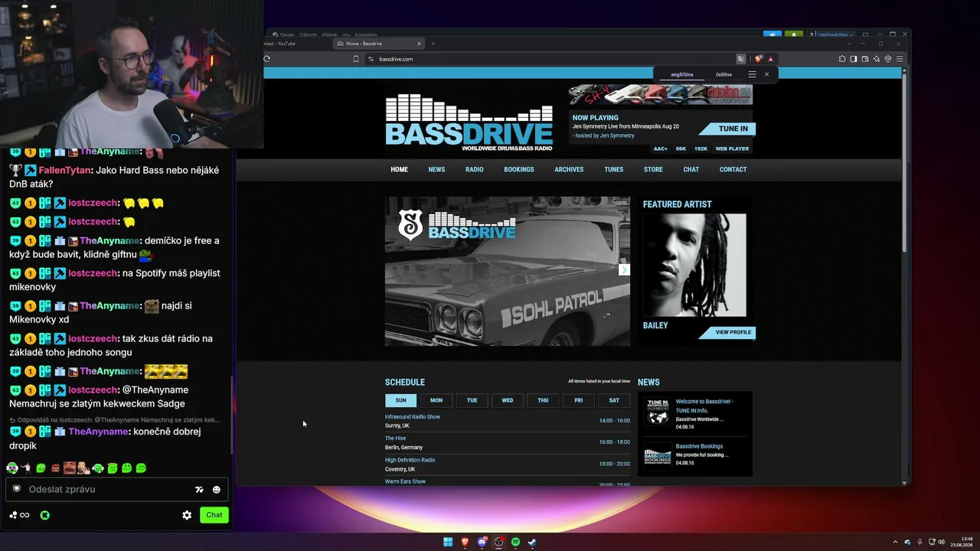Open a new browser tab
Image resolution: width=980 pixels, height=551 pixels.
(x=433, y=44)
